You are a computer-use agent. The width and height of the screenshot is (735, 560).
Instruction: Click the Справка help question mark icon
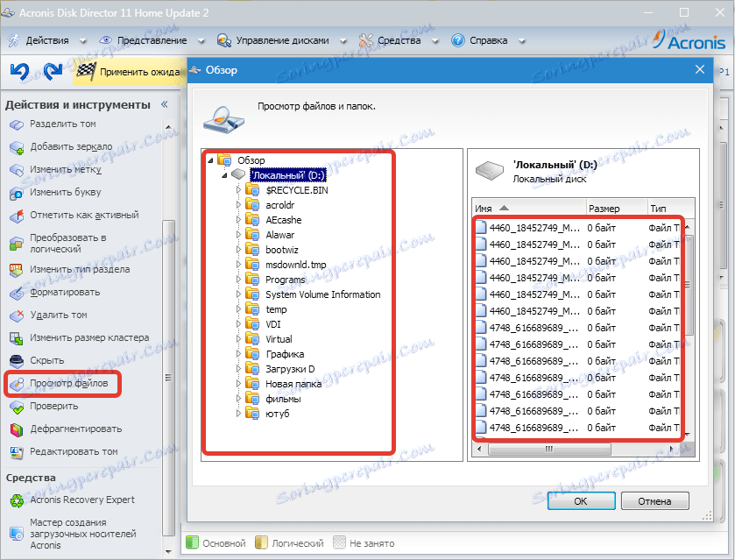(x=457, y=41)
